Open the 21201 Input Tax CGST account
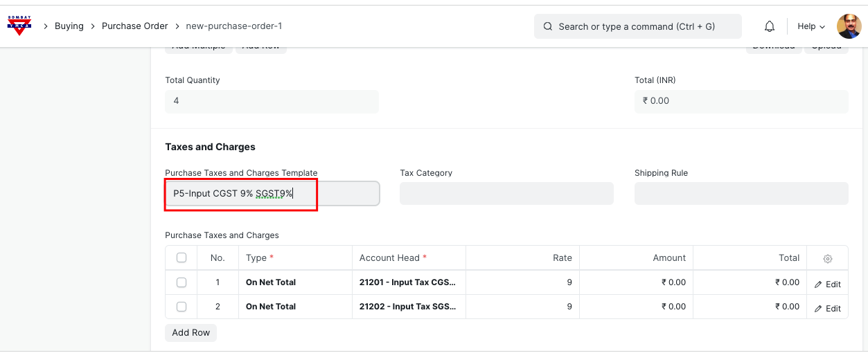The height and width of the screenshot is (353, 868). click(x=407, y=282)
